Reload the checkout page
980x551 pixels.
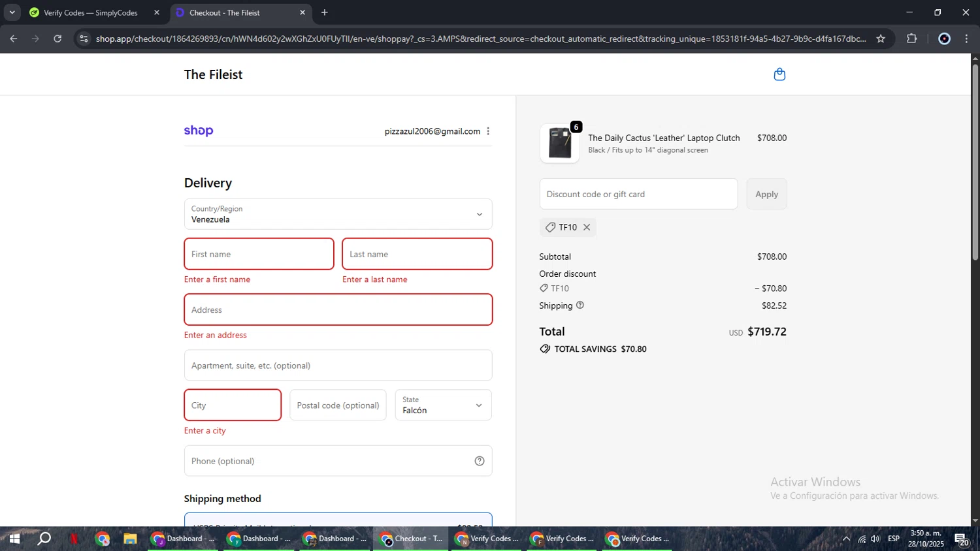[x=57, y=39]
